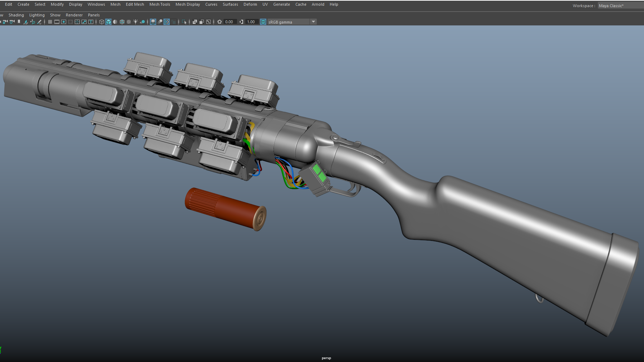Click the sRGB gamma dropdown arrow

(314, 22)
